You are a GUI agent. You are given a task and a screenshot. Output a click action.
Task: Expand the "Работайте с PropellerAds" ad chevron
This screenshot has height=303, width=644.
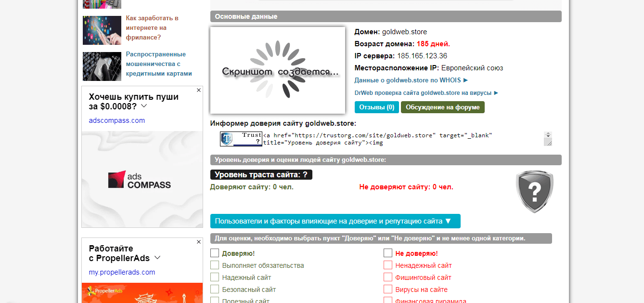click(x=157, y=258)
